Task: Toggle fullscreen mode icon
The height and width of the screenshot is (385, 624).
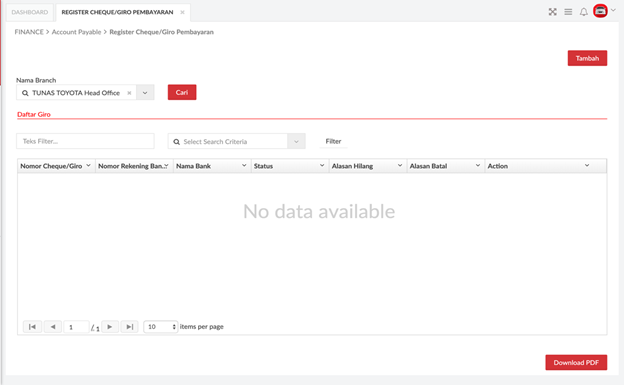Action: 552,12
